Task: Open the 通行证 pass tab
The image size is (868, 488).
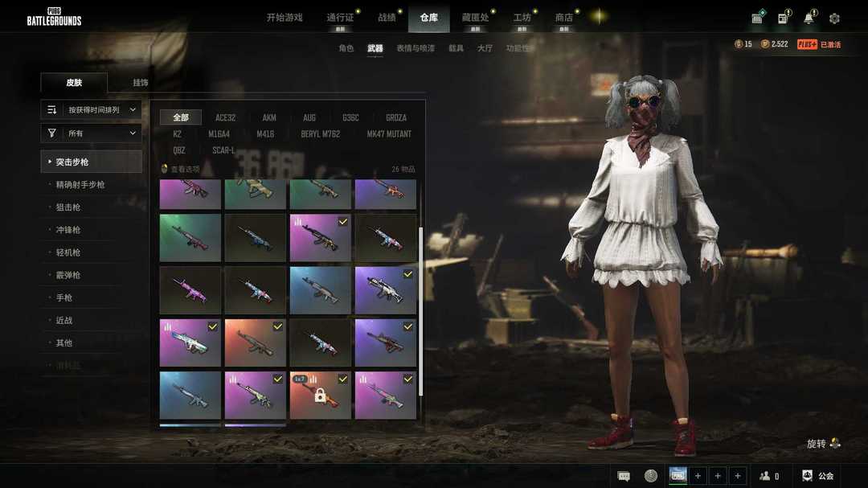Action: coord(340,17)
